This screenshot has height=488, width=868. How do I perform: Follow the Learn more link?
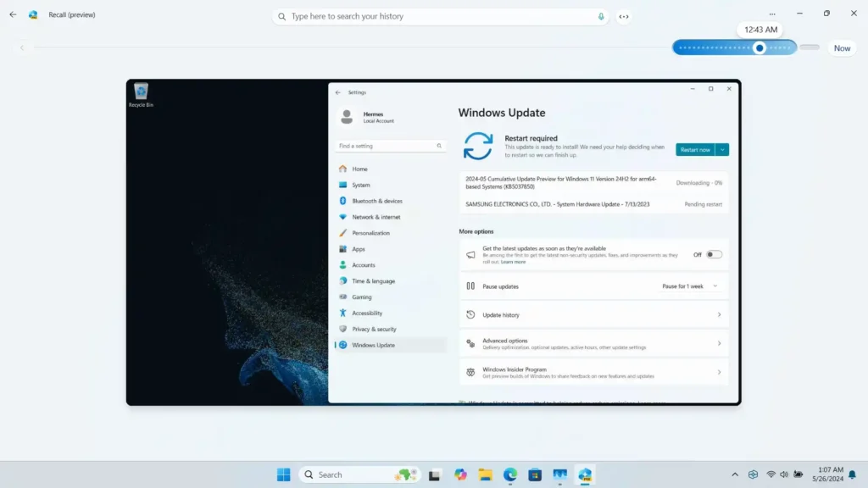pyautogui.click(x=513, y=262)
